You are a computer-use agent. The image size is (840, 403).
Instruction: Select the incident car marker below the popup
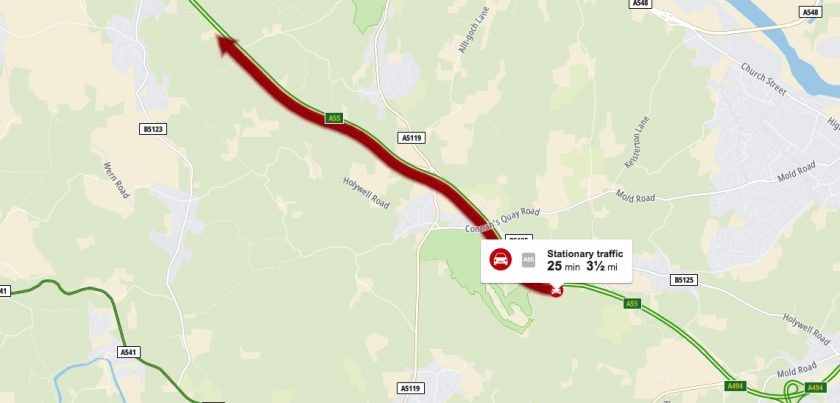pyautogui.click(x=557, y=291)
